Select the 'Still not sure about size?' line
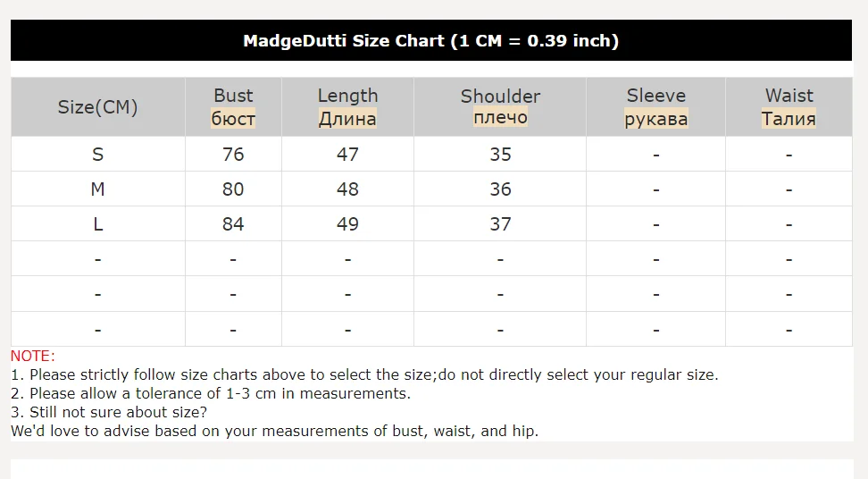The height and width of the screenshot is (479, 868). click(109, 412)
